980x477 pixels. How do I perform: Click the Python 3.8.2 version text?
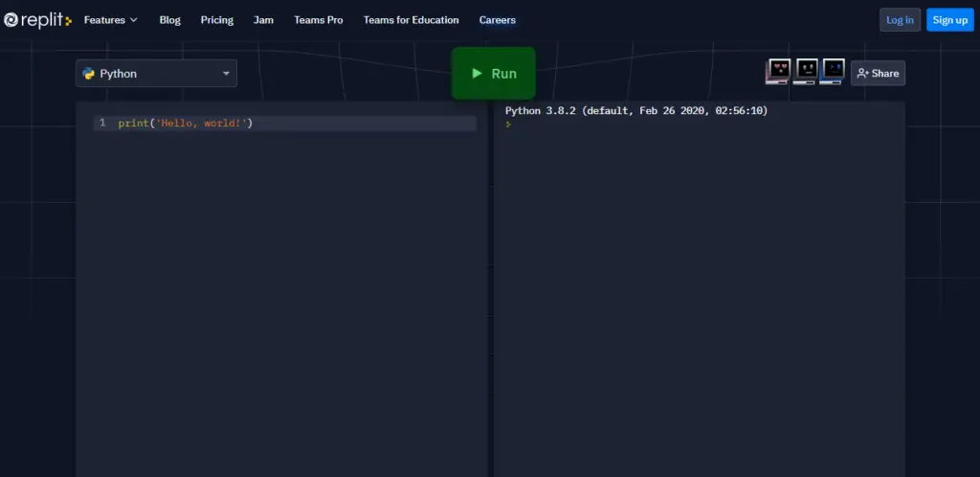pos(636,111)
